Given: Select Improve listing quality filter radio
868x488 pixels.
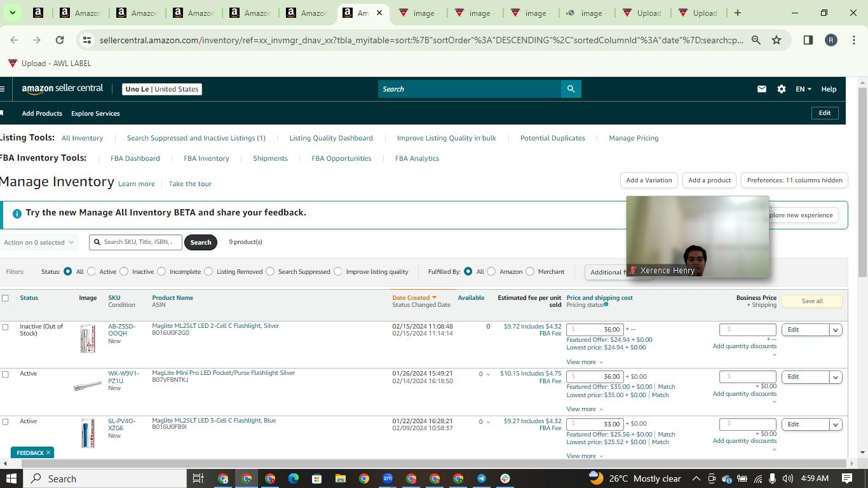Looking at the screenshot, I should (338, 271).
